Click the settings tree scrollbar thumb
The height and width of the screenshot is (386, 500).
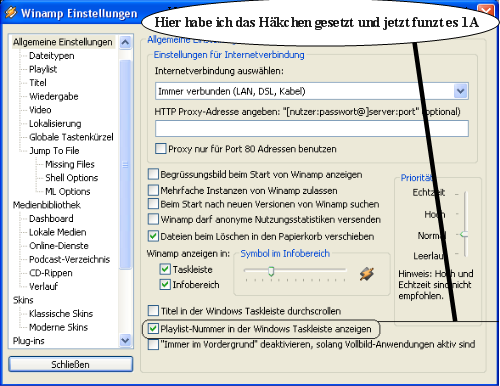pos(125,164)
